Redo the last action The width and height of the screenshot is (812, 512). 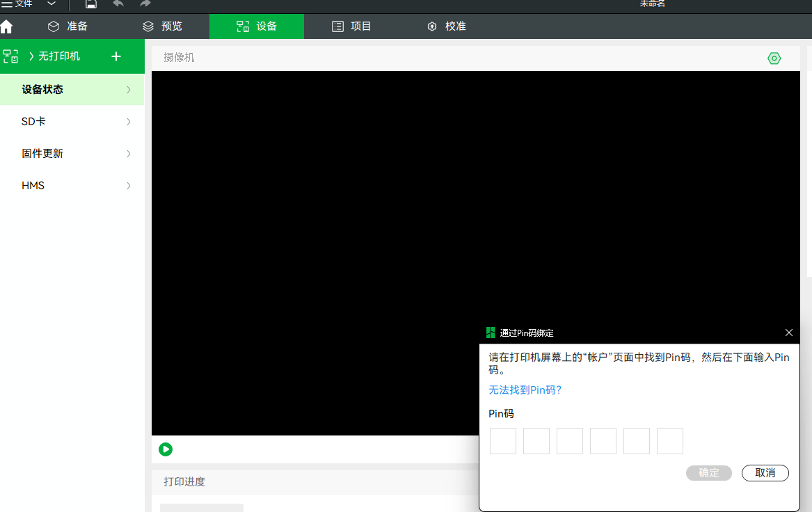[145, 3]
